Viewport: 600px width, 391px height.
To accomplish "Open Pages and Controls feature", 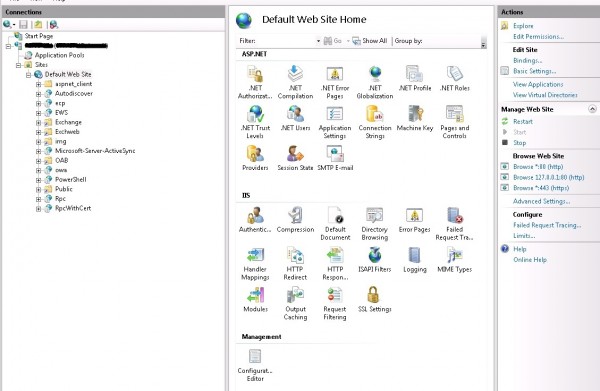I will [x=455, y=122].
